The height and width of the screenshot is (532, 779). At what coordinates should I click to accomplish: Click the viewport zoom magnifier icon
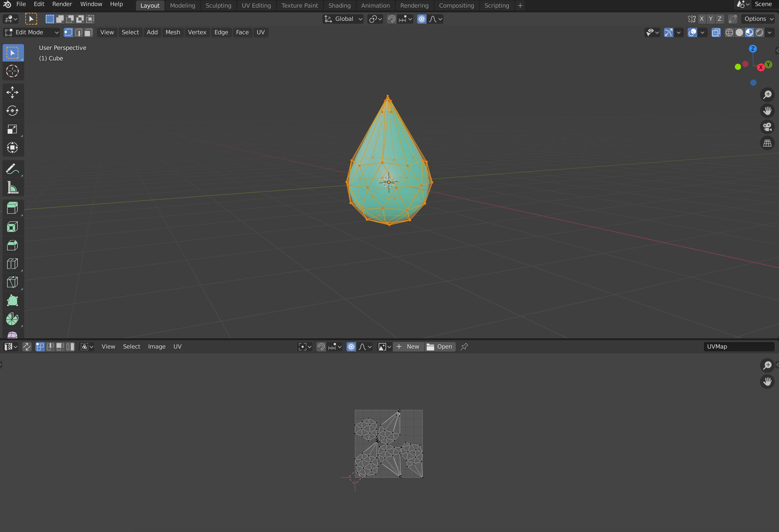coord(767,95)
